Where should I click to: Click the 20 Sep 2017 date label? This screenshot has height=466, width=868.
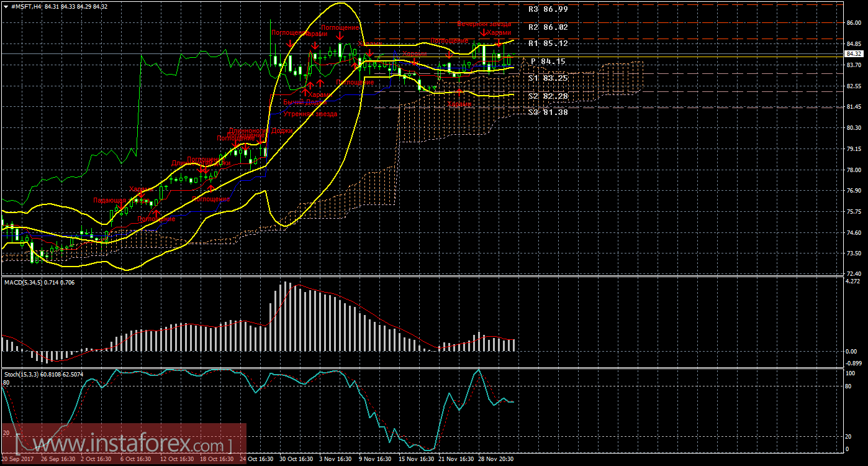[18, 459]
